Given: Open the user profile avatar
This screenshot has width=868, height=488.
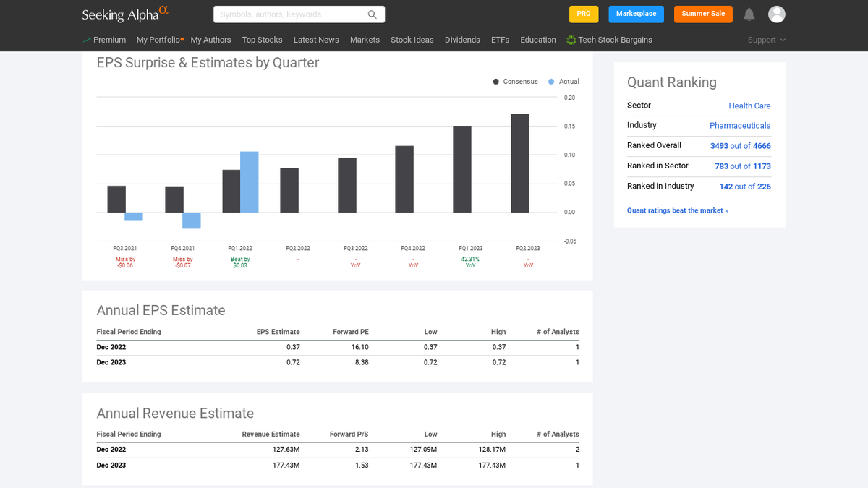Looking at the screenshot, I should (x=777, y=14).
